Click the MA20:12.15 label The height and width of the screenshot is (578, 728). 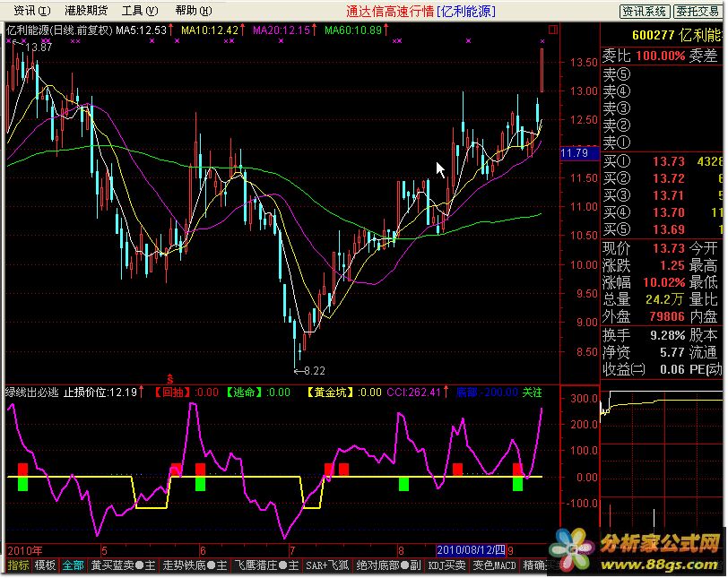point(282,30)
